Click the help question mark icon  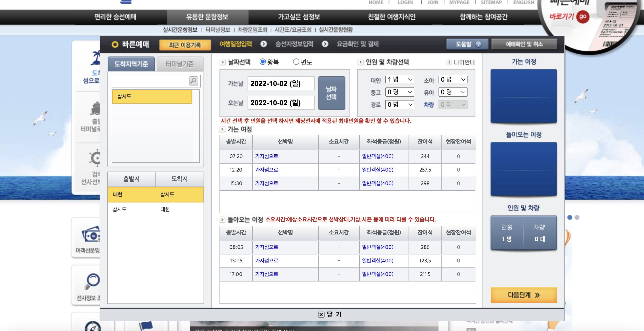click(x=478, y=44)
